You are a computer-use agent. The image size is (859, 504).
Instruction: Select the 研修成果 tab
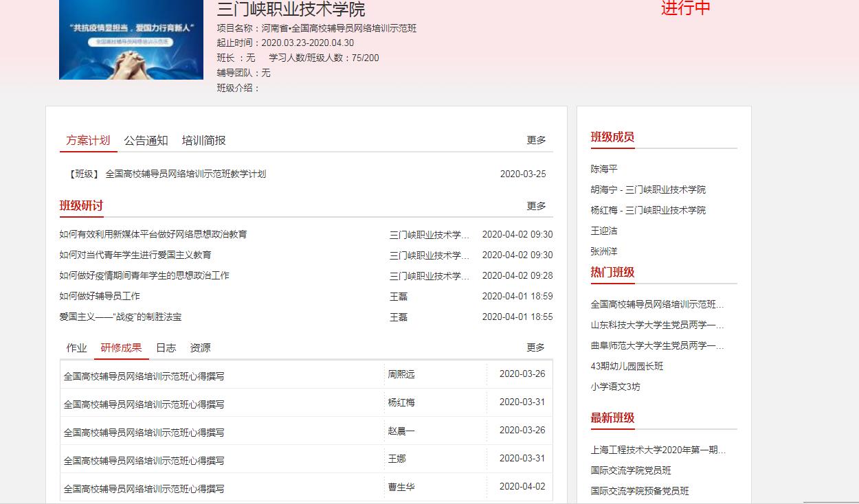121,348
